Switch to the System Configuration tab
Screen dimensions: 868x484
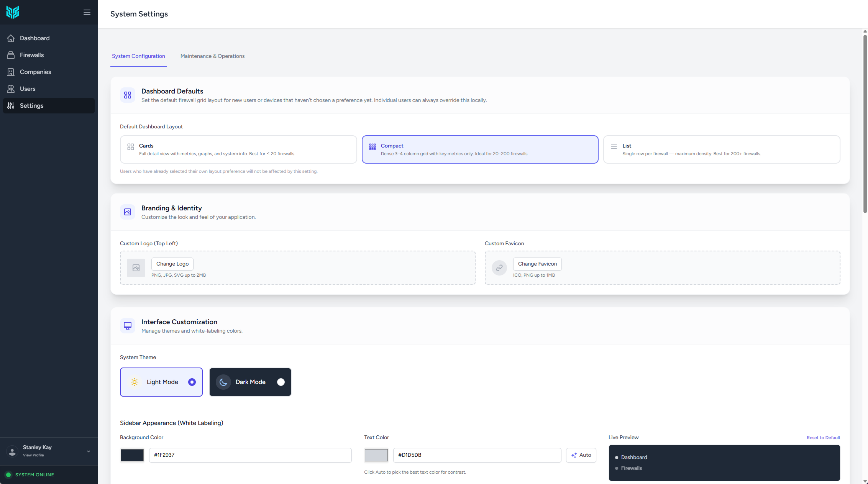pyautogui.click(x=138, y=56)
